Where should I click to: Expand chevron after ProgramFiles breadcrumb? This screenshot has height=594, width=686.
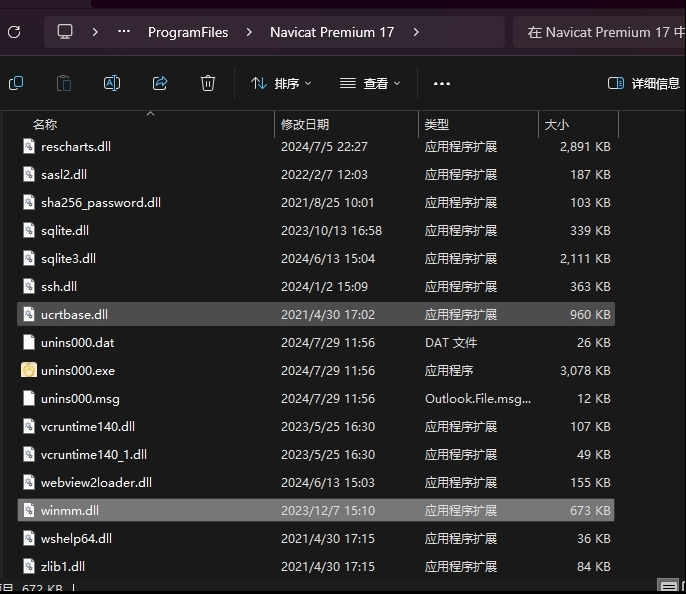coord(249,32)
